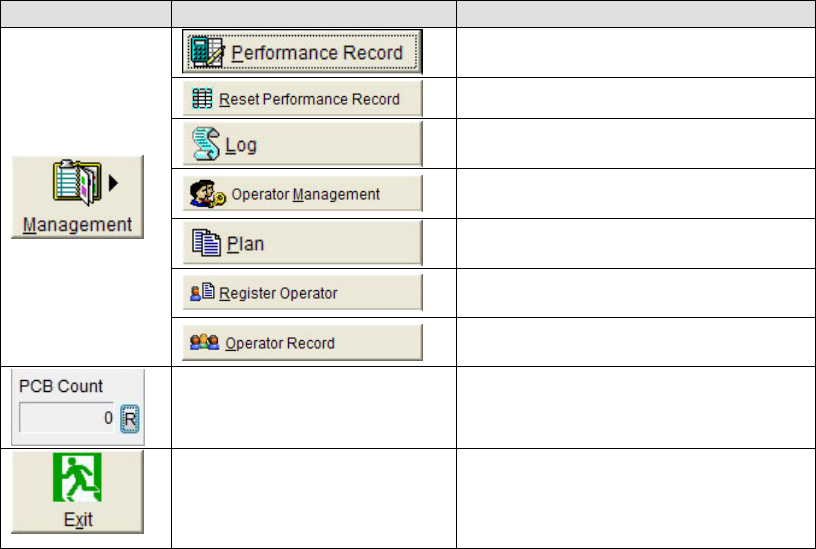Viewport: 816px width, 549px height.
Task: Click the group-of-people icon on Operator Record
Action: 206,342
